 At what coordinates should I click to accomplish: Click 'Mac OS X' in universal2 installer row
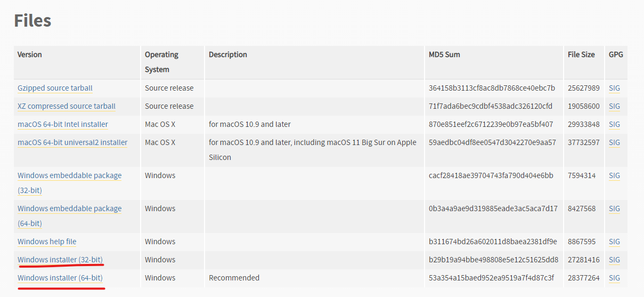click(160, 142)
